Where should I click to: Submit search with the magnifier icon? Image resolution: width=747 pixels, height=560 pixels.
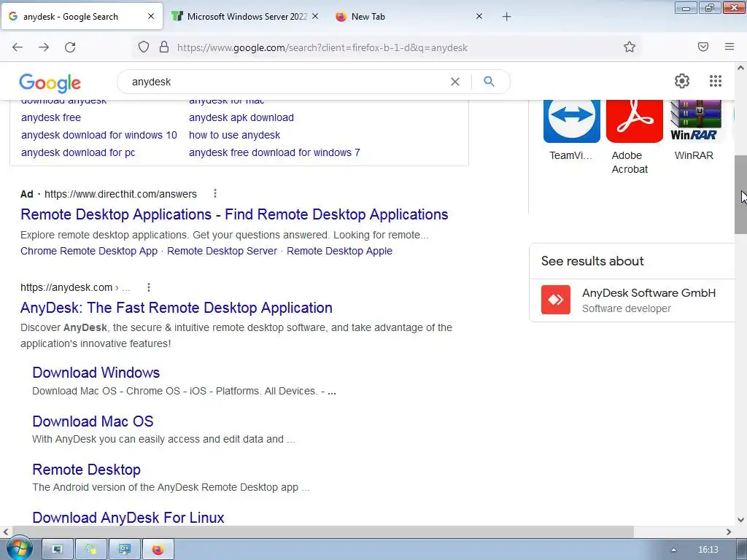click(x=489, y=82)
